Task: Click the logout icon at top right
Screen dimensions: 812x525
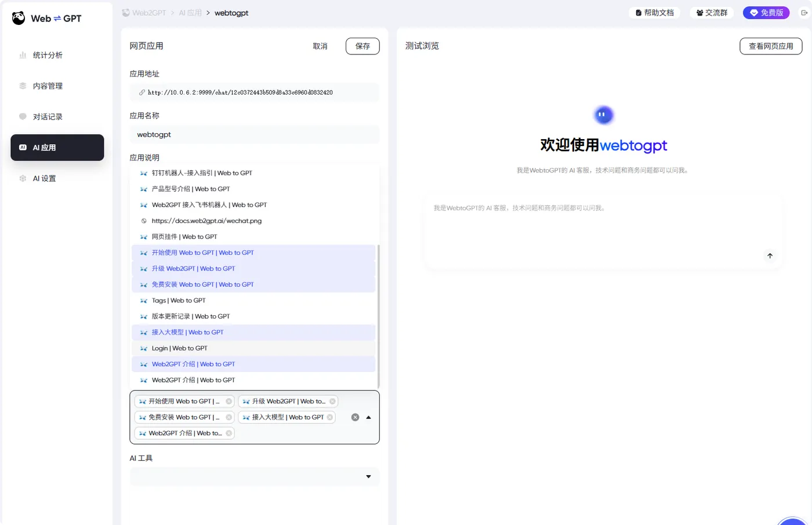Action: tap(804, 13)
